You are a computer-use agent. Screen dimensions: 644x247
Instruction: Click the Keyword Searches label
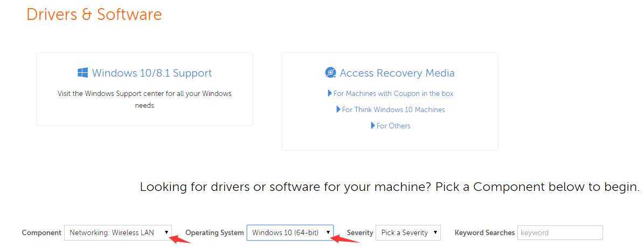pos(484,232)
